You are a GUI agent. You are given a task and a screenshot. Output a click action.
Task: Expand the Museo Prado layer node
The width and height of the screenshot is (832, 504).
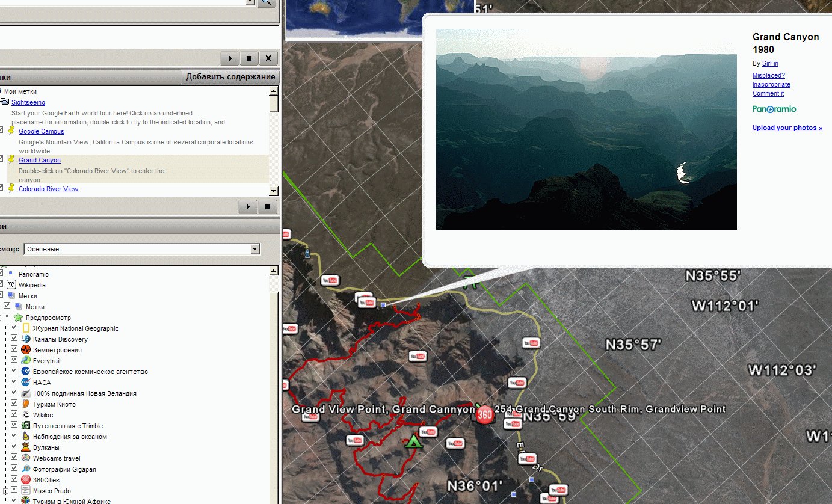pyautogui.click(x=6, y=491)
